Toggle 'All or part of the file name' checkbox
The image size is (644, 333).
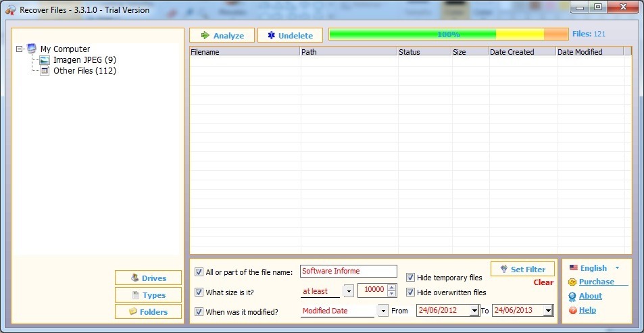pos(199,272)
